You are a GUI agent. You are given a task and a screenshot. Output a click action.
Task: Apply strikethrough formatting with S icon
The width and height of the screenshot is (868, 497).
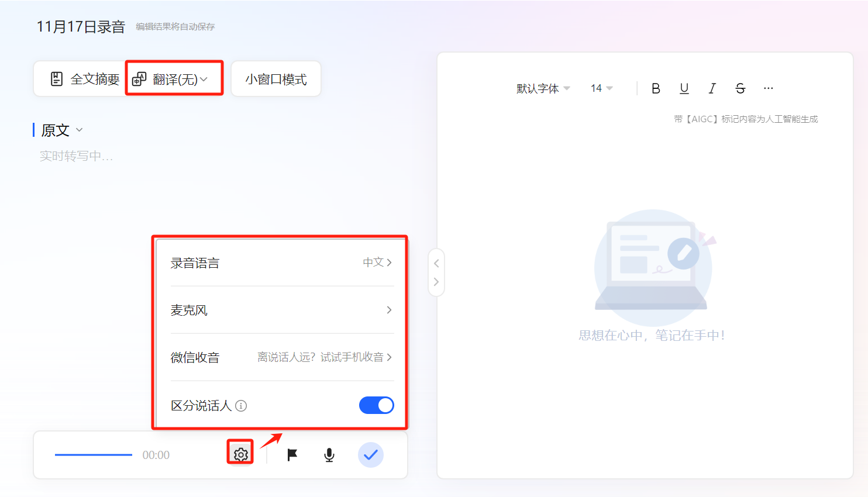coord(740,88)
